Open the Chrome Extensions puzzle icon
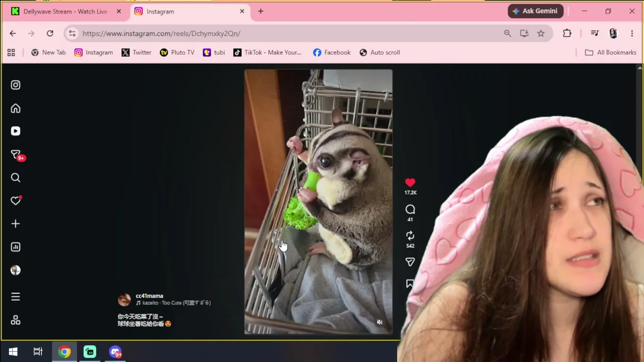 [x=567, y=33]
